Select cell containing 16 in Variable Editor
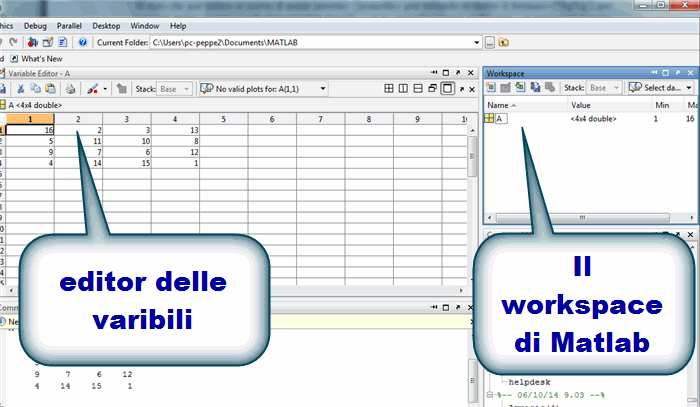Viewport: 700px width, 407px height. pyautogui.click(x=30, y=130)
